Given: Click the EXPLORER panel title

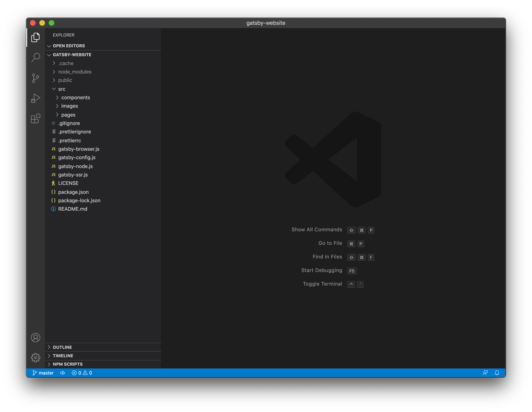Looking at the screenshot, I should click(x=64, y=35).
